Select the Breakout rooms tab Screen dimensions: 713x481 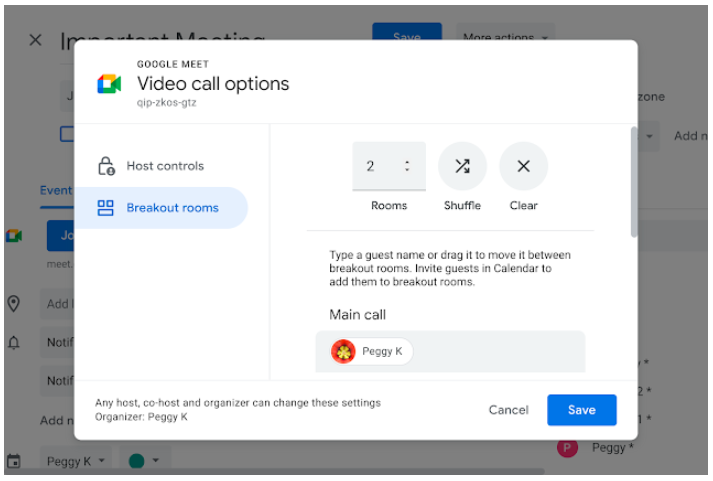[x=161, y=208]
